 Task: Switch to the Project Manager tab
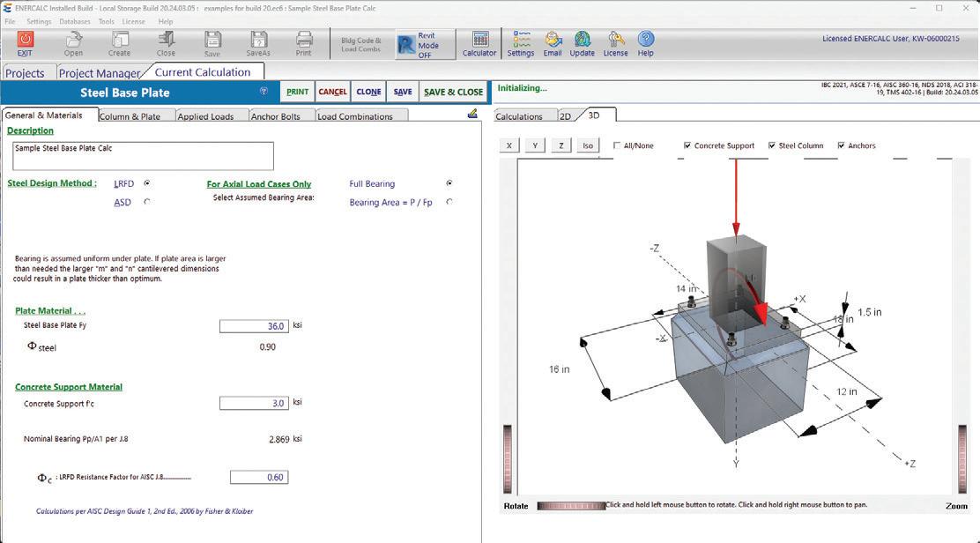coord(100,73)
